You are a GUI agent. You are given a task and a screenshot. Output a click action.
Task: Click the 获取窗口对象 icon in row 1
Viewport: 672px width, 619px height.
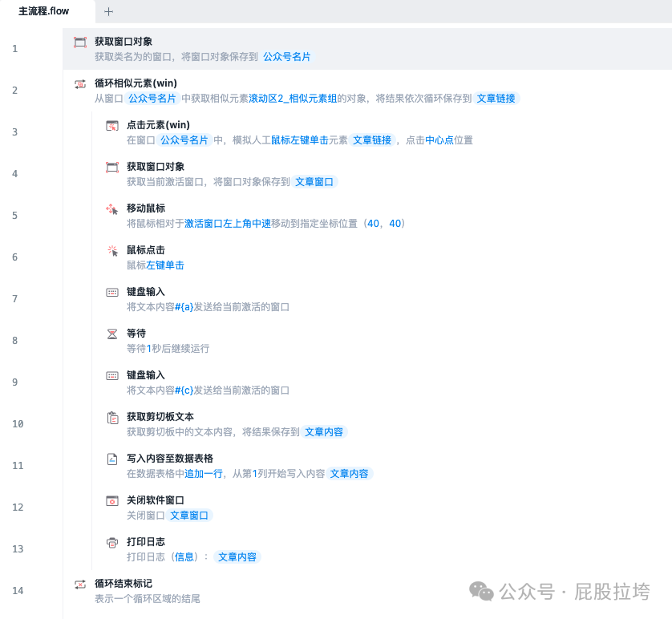(x=80, y=42)
